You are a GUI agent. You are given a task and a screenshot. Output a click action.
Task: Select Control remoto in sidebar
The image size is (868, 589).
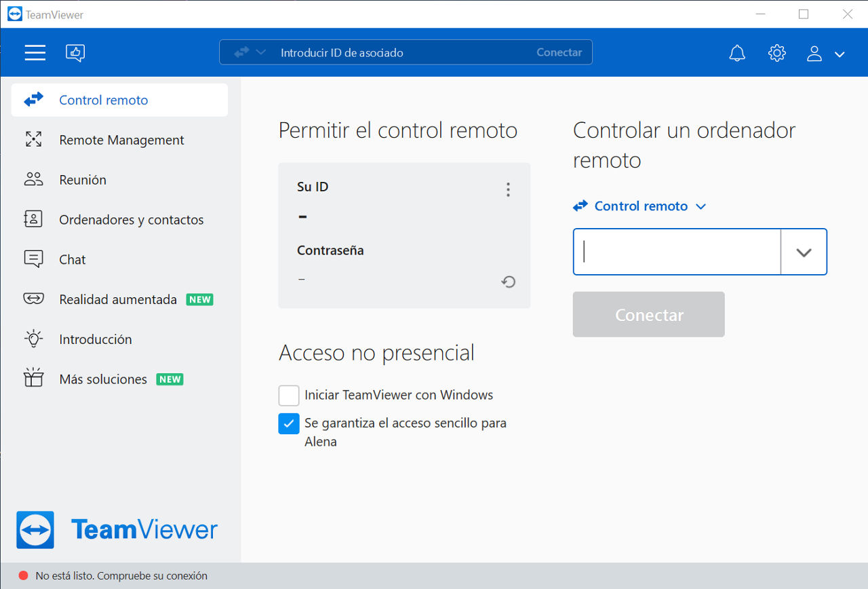tap(119, 100)
